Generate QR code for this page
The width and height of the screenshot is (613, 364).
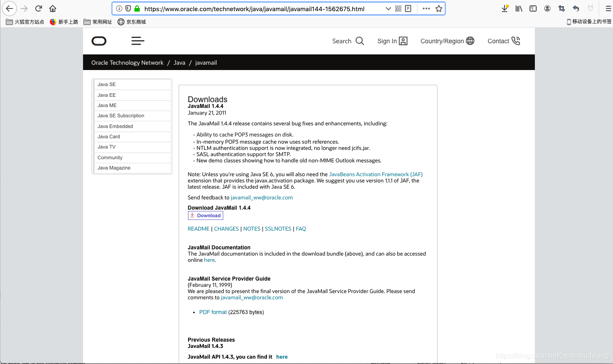(x=398, y=8)
